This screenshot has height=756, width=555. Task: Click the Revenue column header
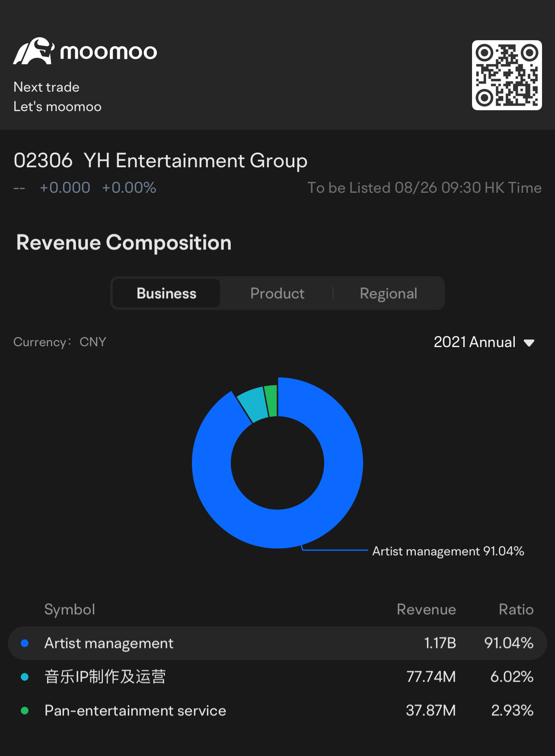426,609
